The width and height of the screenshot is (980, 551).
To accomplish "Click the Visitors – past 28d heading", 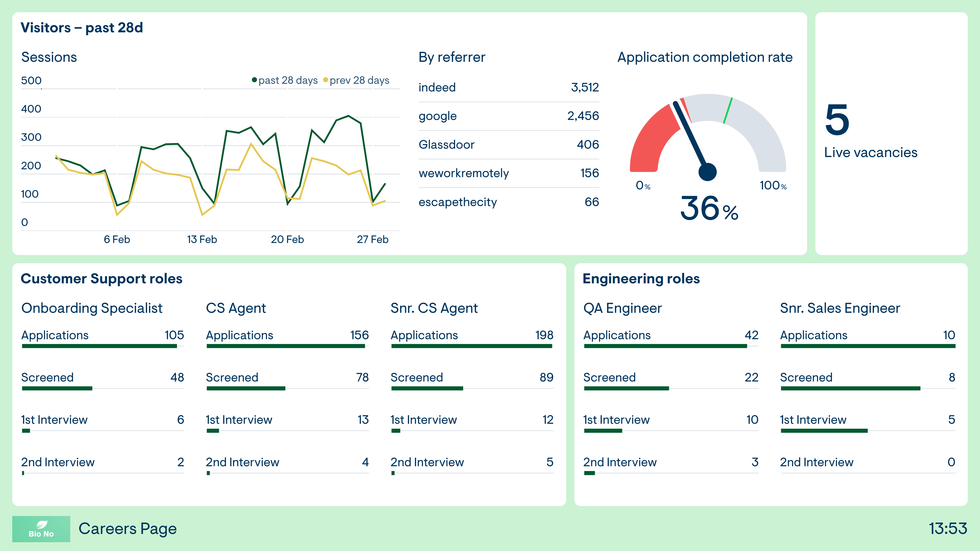I will pos(82,28).
